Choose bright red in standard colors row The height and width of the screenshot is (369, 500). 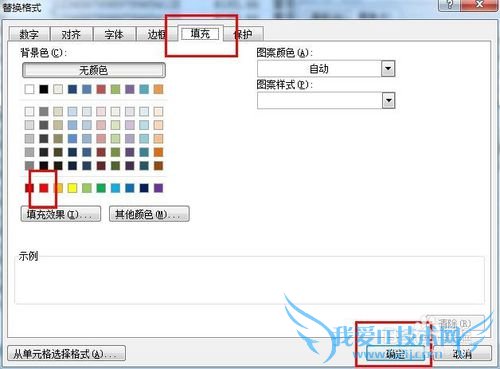click(x=44, y=188)
